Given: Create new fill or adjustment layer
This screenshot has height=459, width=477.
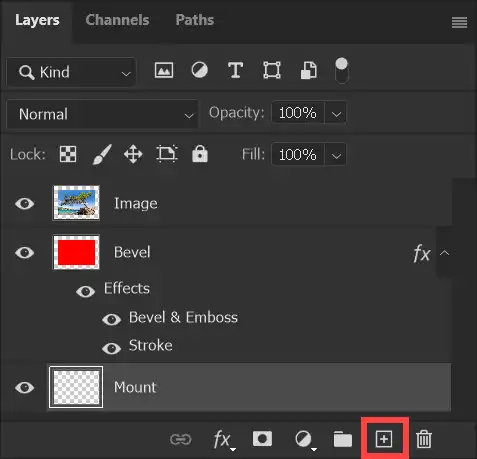Looking at the screenshot, I should click(x=305, y=440).
